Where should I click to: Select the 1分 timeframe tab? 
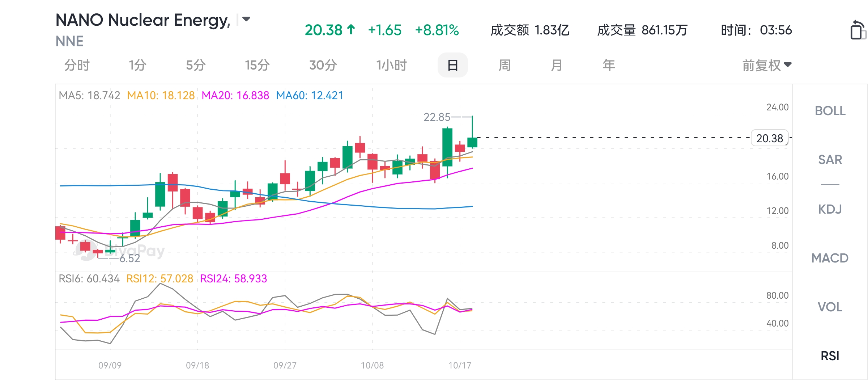pyautogui.click(x=138, y=65)
